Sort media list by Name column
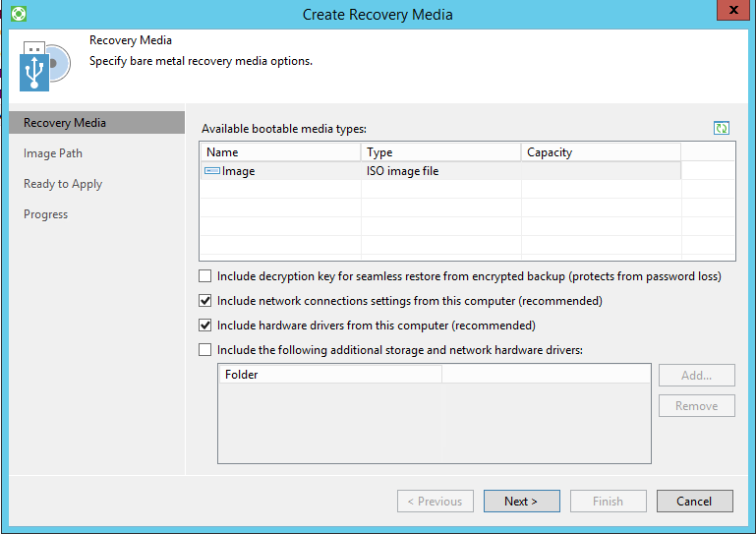The width and height of the screenshot is (756, 534). (x=279, y=152)
